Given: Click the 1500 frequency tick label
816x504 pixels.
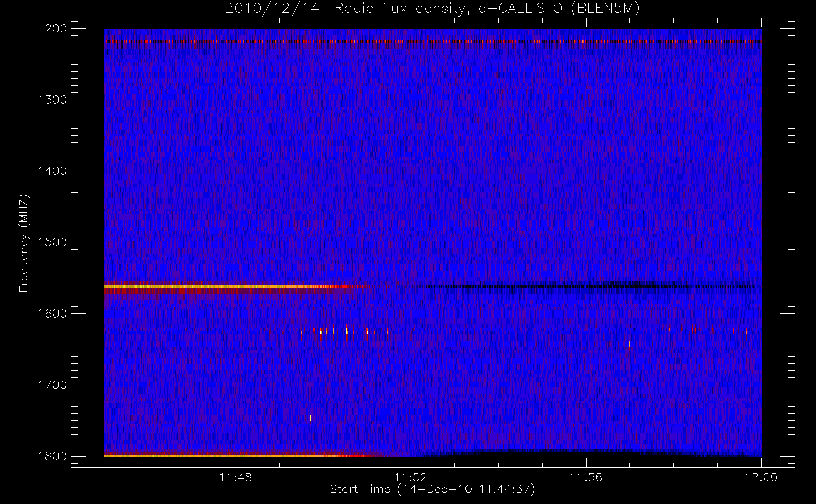Looking at the screenshot, I should tap(52, 242).
